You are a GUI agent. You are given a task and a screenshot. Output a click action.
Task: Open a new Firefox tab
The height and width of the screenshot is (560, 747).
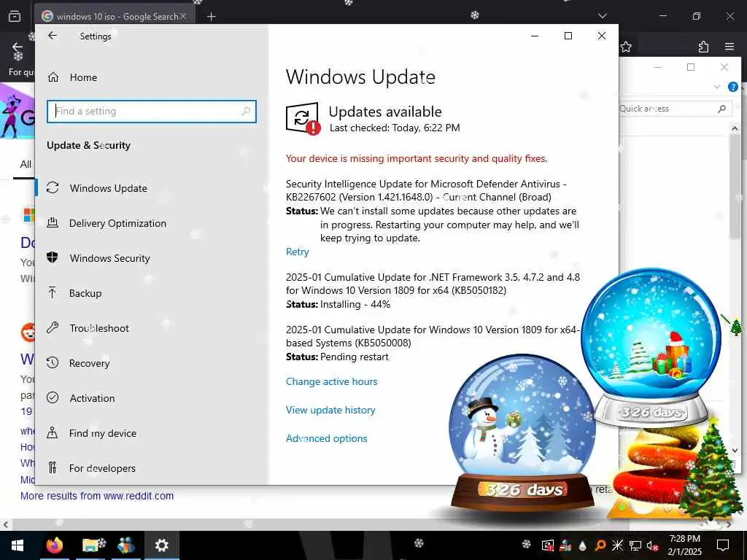[x=211, y=17]
